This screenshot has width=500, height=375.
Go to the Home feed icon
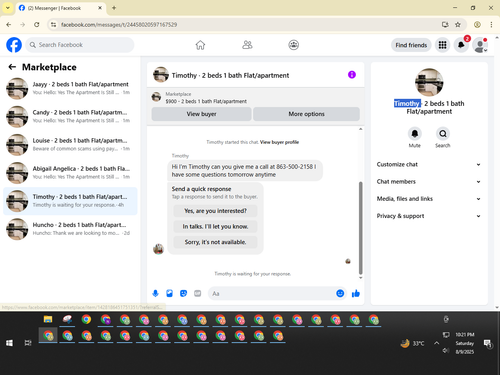200,45
